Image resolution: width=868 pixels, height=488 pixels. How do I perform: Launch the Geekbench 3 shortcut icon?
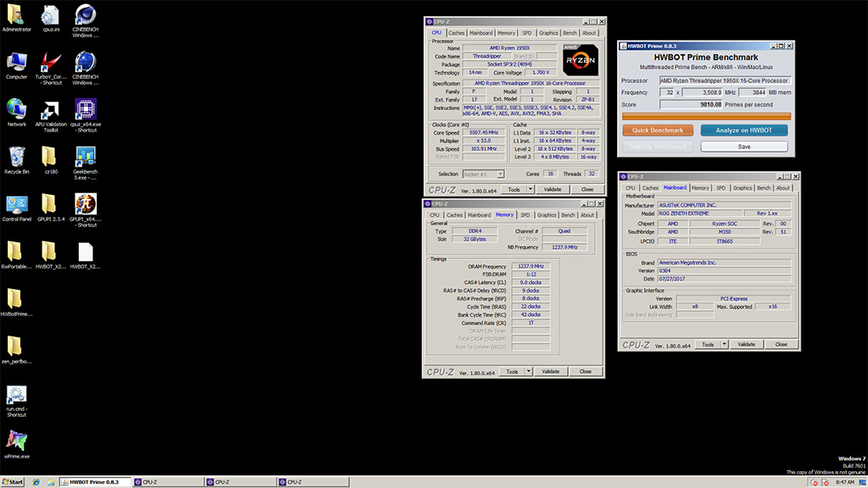tap(86, 164)
